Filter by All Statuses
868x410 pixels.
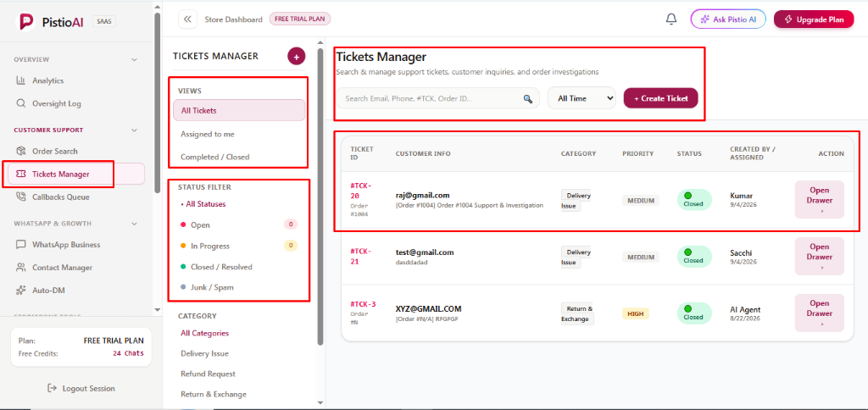[203, 204]
